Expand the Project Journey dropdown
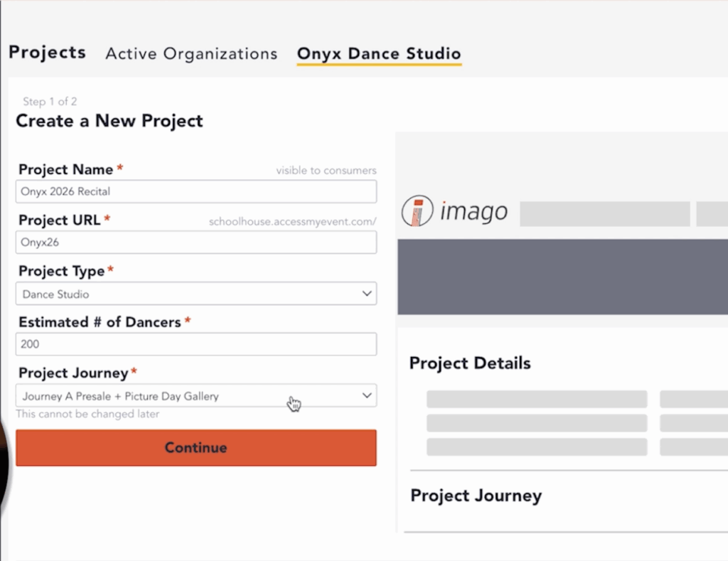 click(196, 395)
